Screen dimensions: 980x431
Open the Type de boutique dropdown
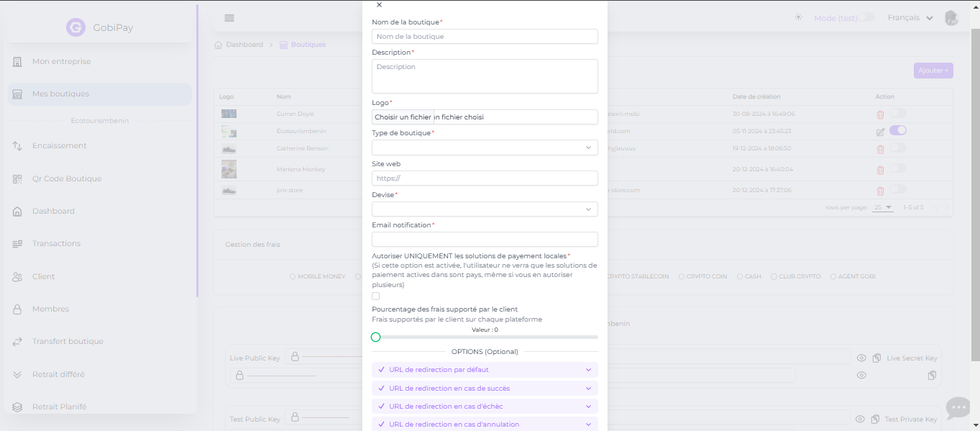point(485,148)
